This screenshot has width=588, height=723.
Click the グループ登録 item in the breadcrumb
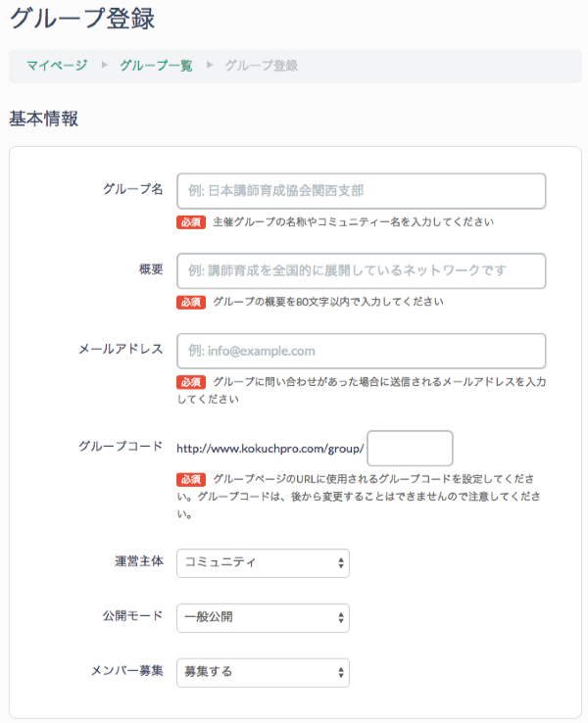pyautogui.click(x=261, y=66)
